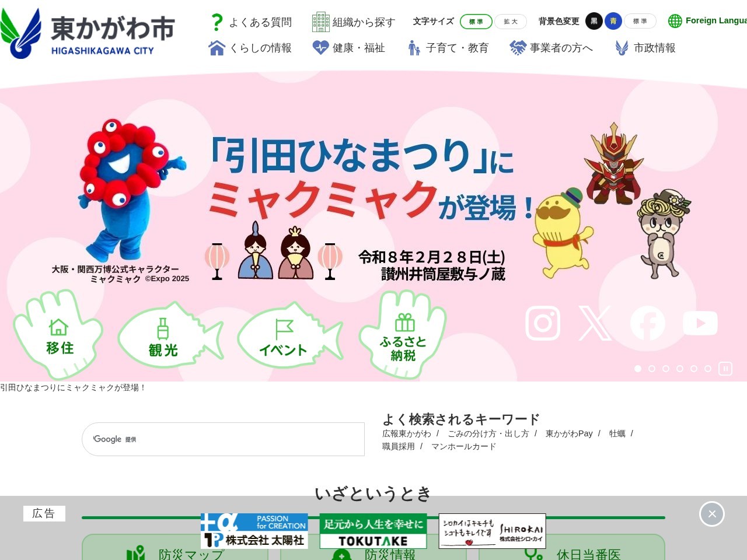747x560 pixels.
Task: Click the Google search input field
Action: click(x=224, y=439)
